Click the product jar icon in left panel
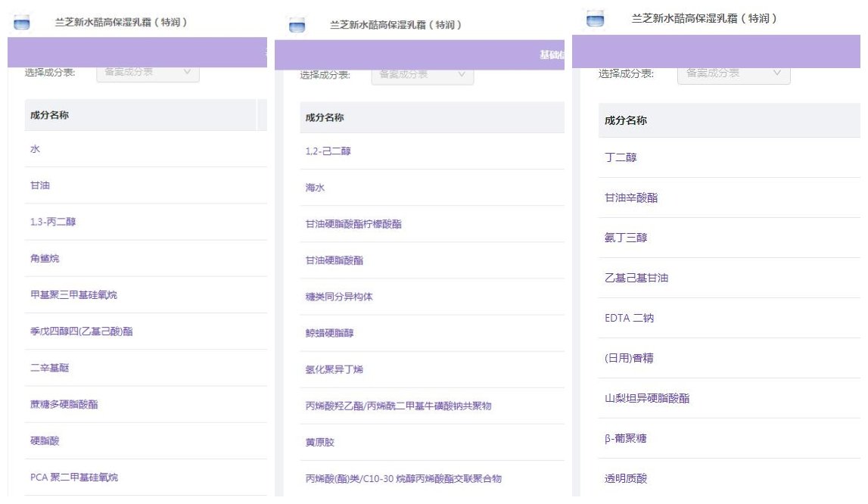868x504 pixels. click(21, 23)
